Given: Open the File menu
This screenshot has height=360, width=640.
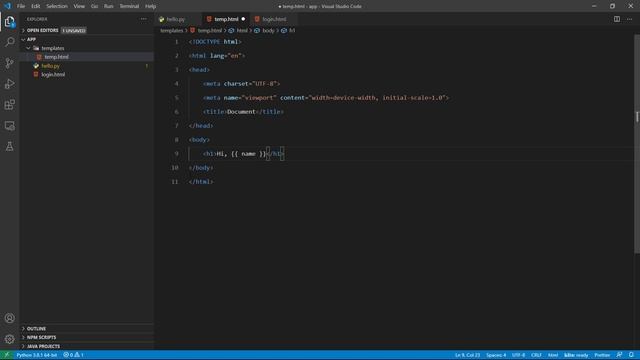Looking at the screenshot, I should 21,6.
